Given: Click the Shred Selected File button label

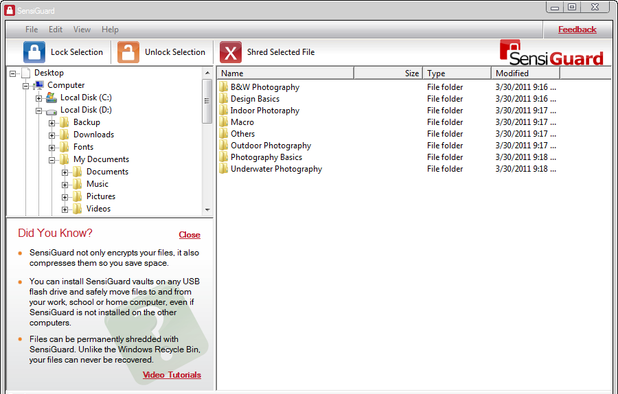Looking at the screenshot, I should (x=281, y=52).
